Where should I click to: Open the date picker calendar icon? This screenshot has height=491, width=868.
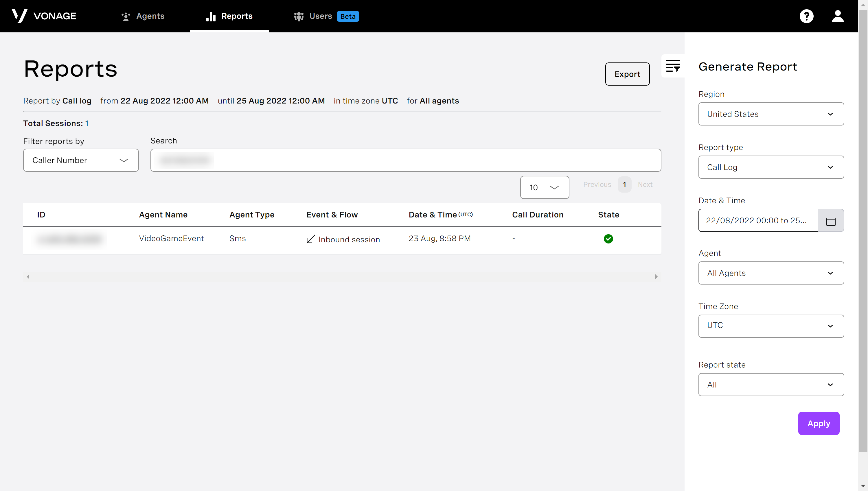831,221
